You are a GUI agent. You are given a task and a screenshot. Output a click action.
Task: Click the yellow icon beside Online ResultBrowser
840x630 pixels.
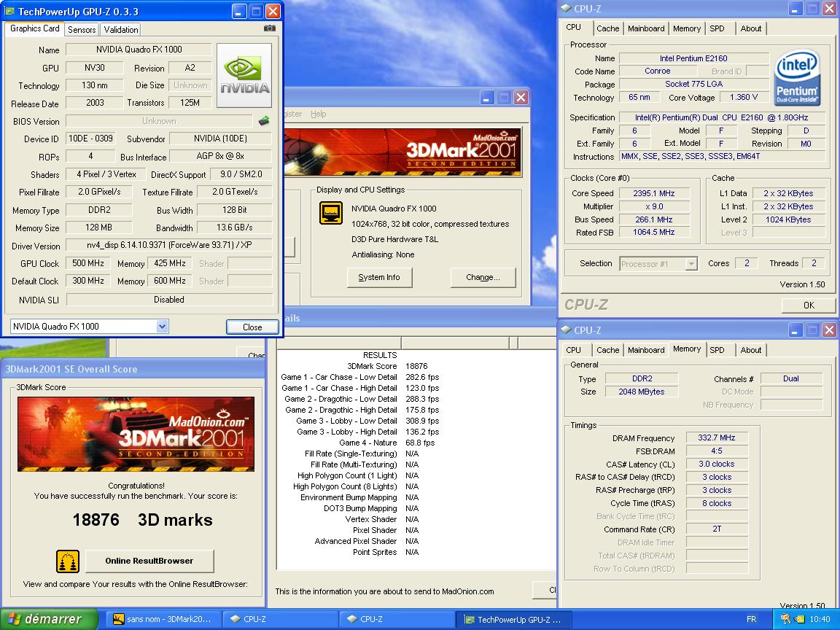pyautogui.click(x=68, y=561)
